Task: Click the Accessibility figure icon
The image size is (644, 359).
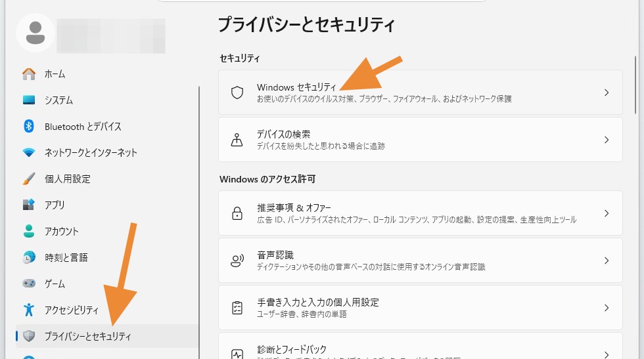Action: point(29,310)
